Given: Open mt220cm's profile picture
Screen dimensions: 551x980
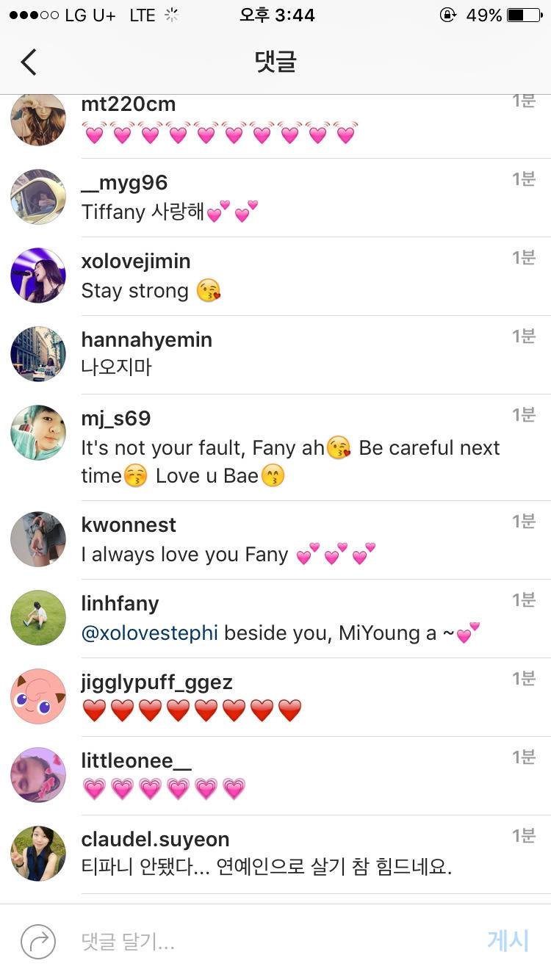Looking at the screenshot, I should point(38,119).
